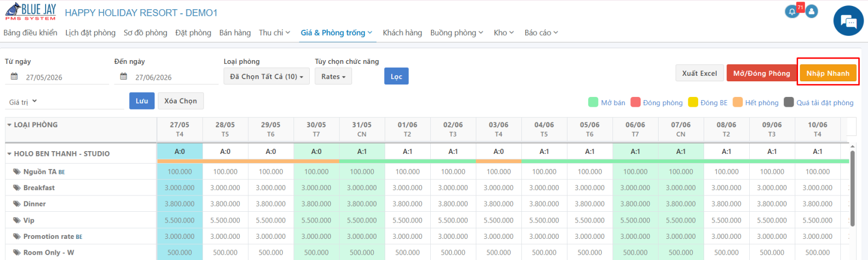Click the tag icon next to Breakfast
The width and height of the screenshot is (868, 260).
[17, 188]
